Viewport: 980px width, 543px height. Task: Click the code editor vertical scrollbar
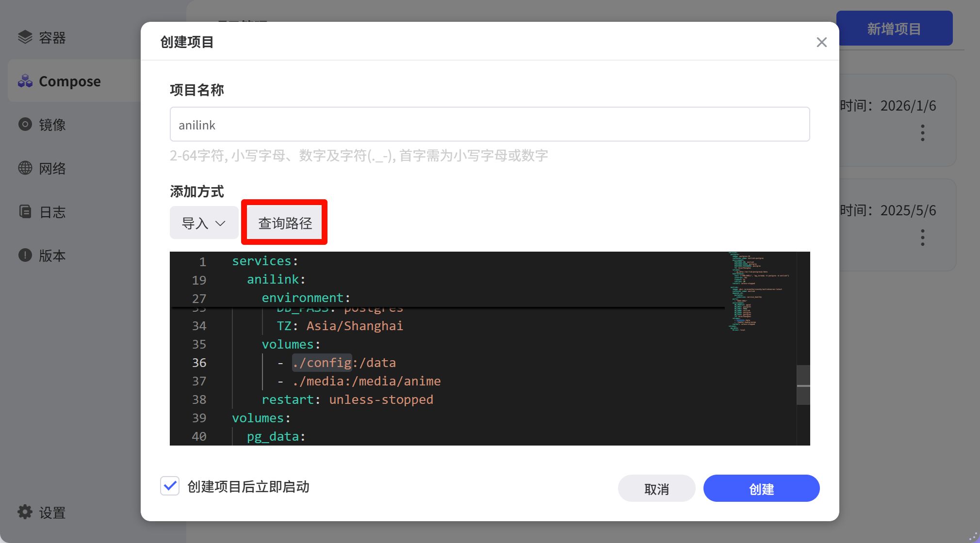coord(803,385)
